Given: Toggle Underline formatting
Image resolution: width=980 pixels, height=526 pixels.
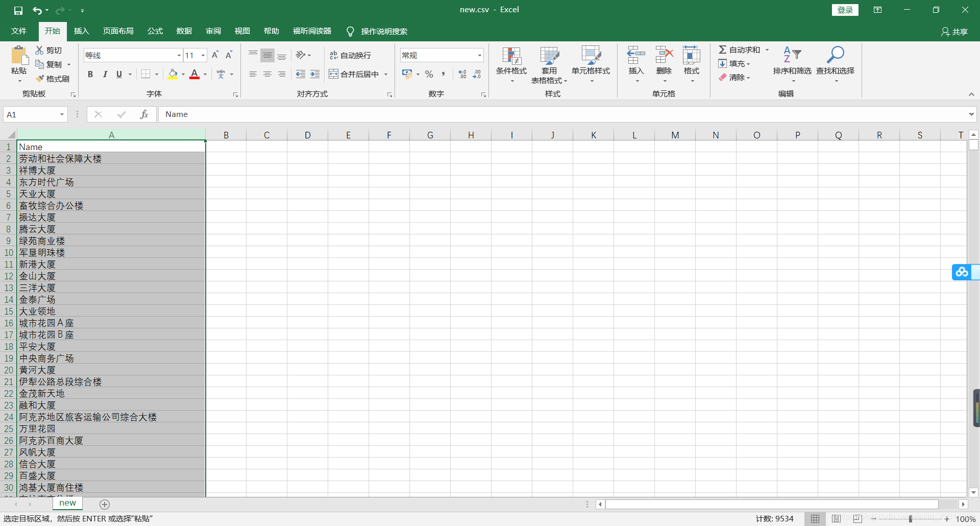Looking at the screenshot, I should coord(119,74).
